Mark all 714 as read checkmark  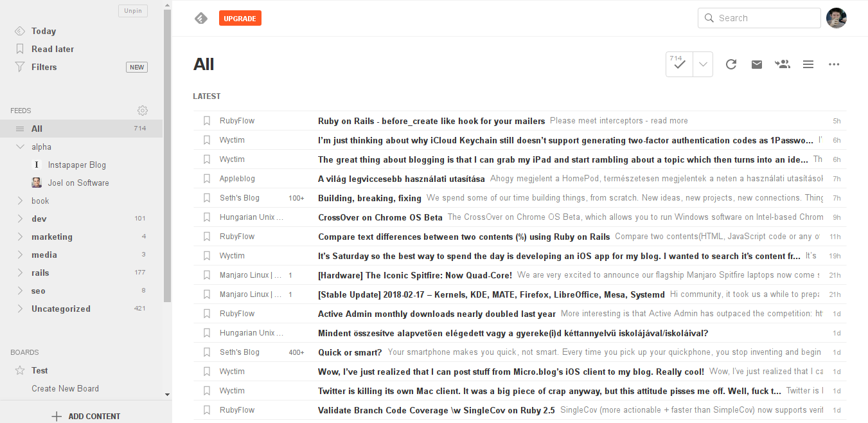pyautogui.click(x=679, y=64)
